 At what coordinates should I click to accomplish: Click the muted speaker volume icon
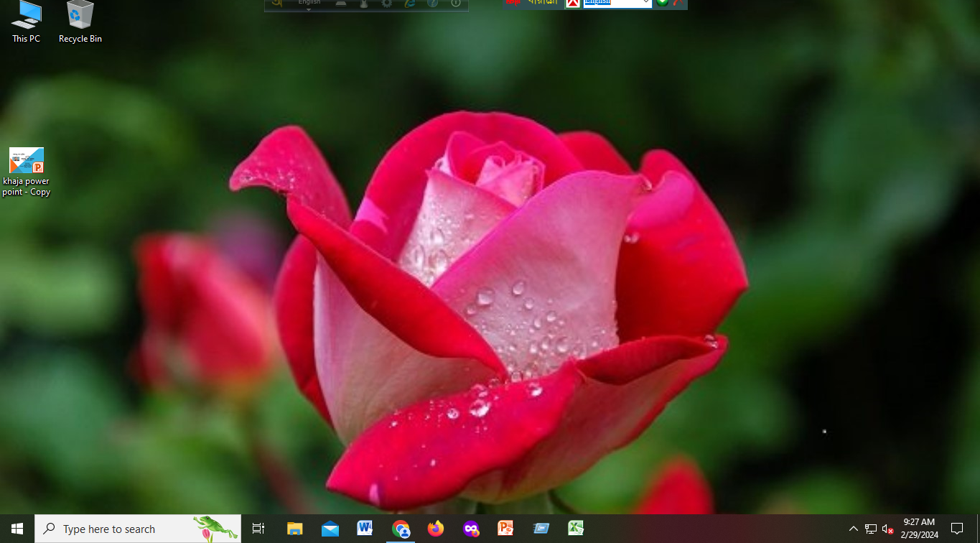click(887, 529)
